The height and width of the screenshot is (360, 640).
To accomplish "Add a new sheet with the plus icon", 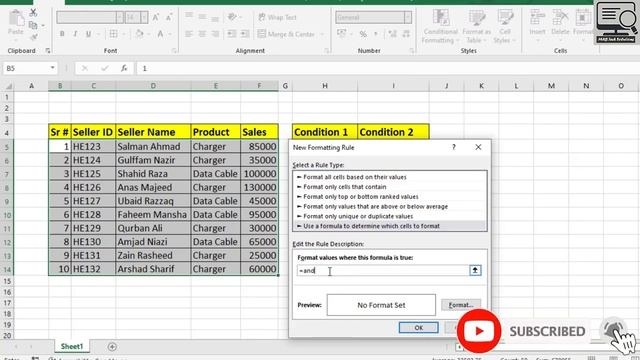I will [112, 347].
